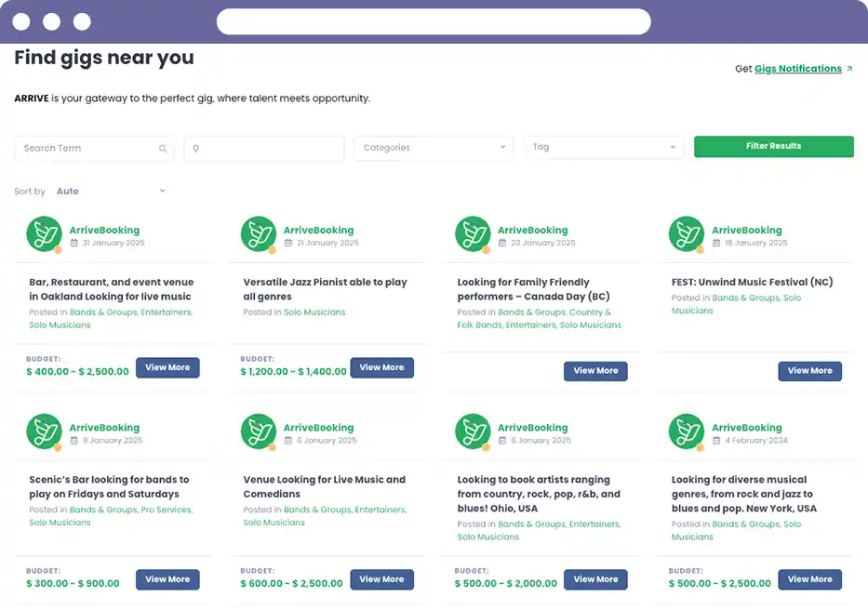View More on Canada Day performers gig
868x610 pixels.
click(595, 371)
